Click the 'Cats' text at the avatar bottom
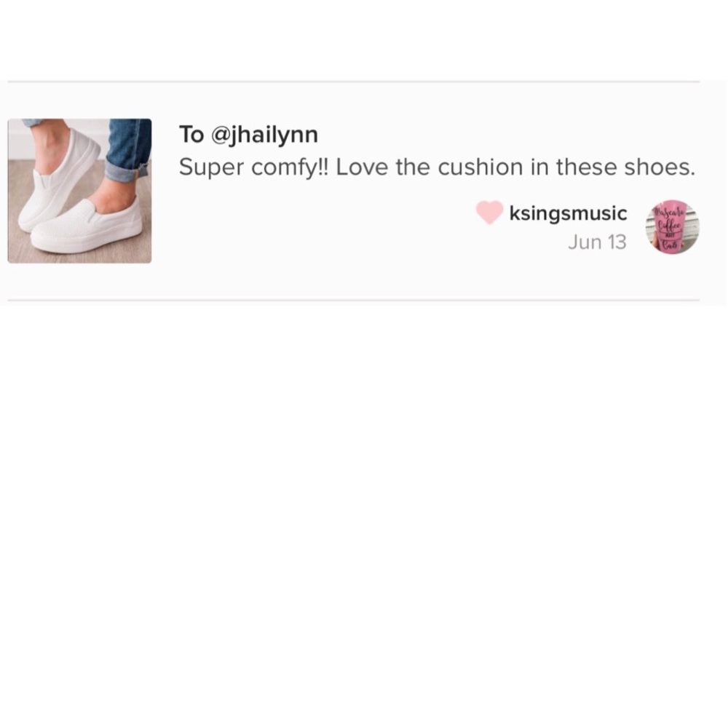This screenshot has height=728, width=728. click(x=670, y=244)
